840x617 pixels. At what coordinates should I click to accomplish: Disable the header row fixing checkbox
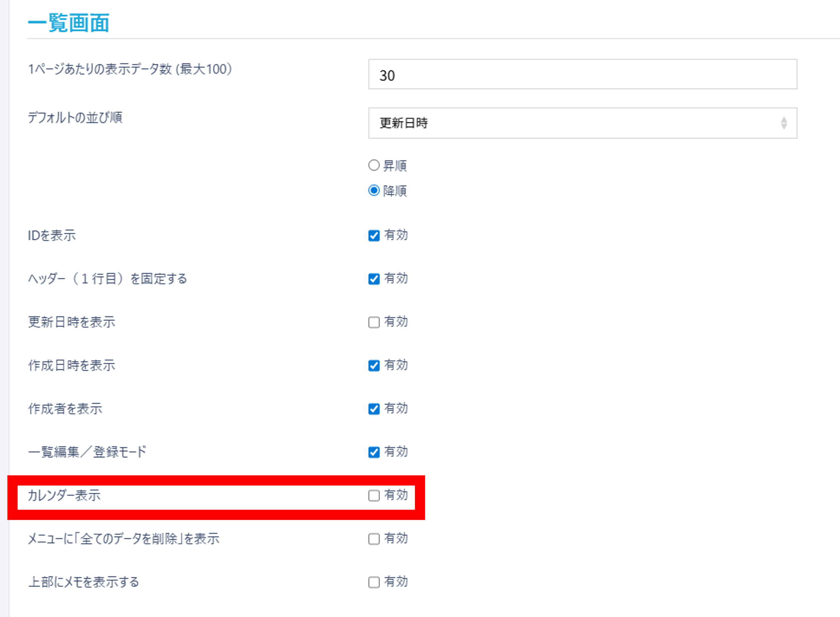(x=373, y=279)
